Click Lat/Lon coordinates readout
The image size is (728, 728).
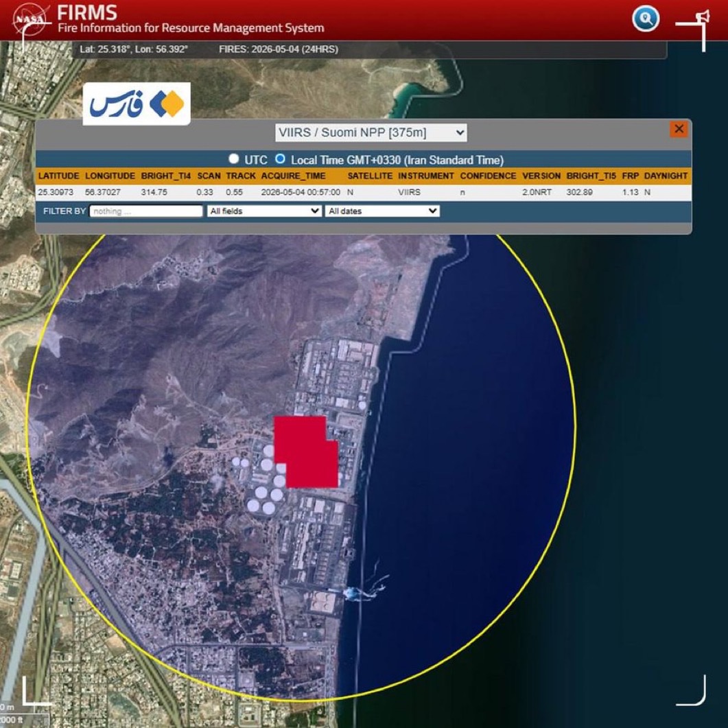tap(134, 49)
